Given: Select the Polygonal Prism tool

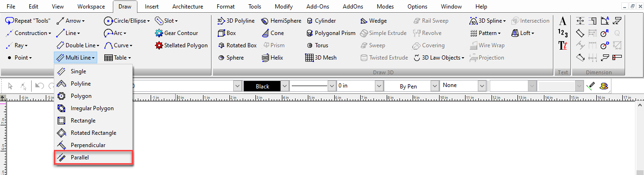Looking at the screenshot, I should (330, 33).
